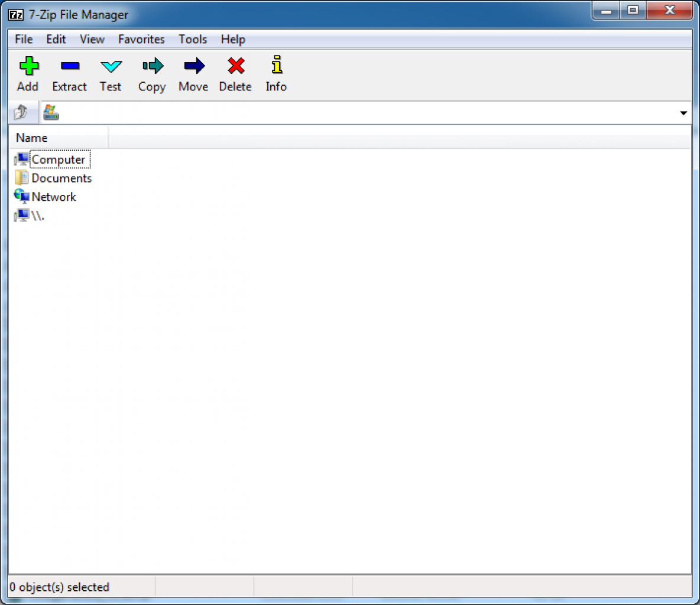This screenshot has height=605, width=700.
Task: Click the Documents folder icon
Action: click(21, 178)
